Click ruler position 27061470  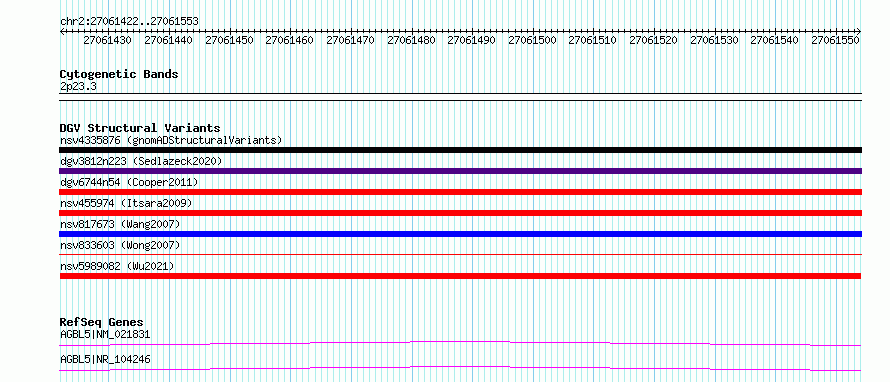[350, 40]
